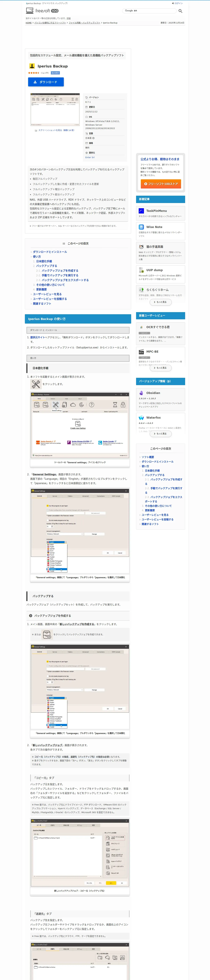Click the info icon beside 日本語
Image resolution: width=210 pixels, height=980 pixels.
(x=93, y=138)
